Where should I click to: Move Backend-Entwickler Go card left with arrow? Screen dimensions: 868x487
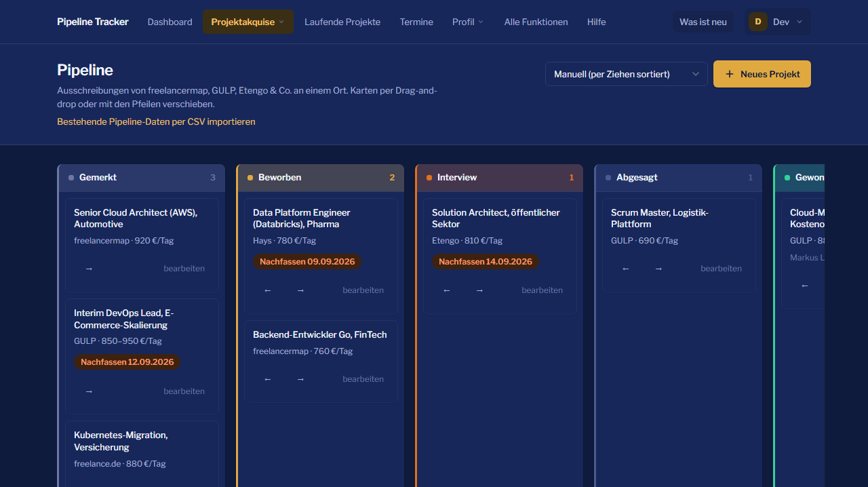(268, 379)
